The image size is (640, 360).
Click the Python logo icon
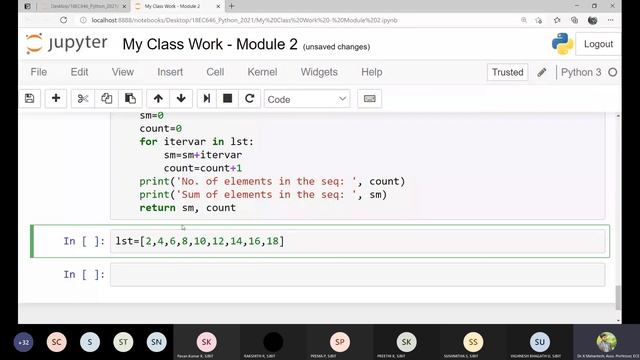(x=562, y=44)
